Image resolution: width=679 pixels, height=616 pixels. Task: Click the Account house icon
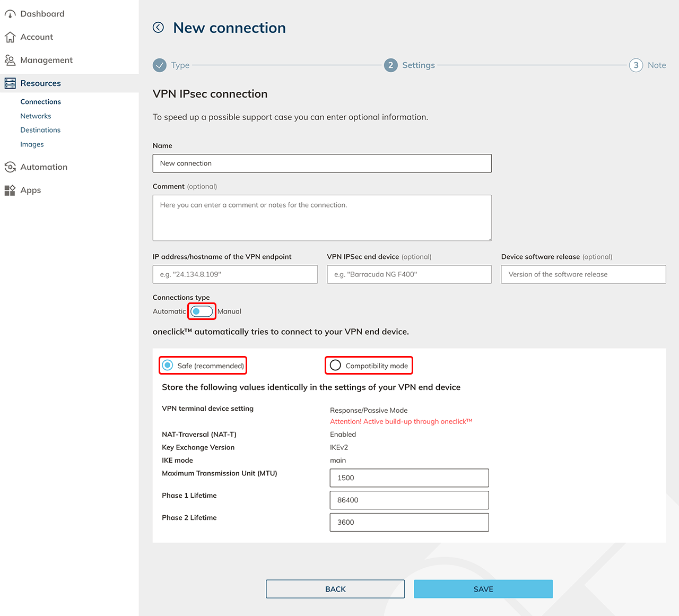(10, 37)
